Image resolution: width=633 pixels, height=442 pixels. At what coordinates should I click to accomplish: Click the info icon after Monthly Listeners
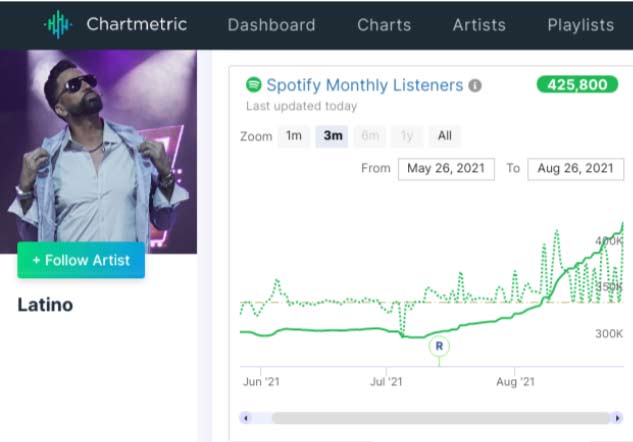tap(475, 86)
